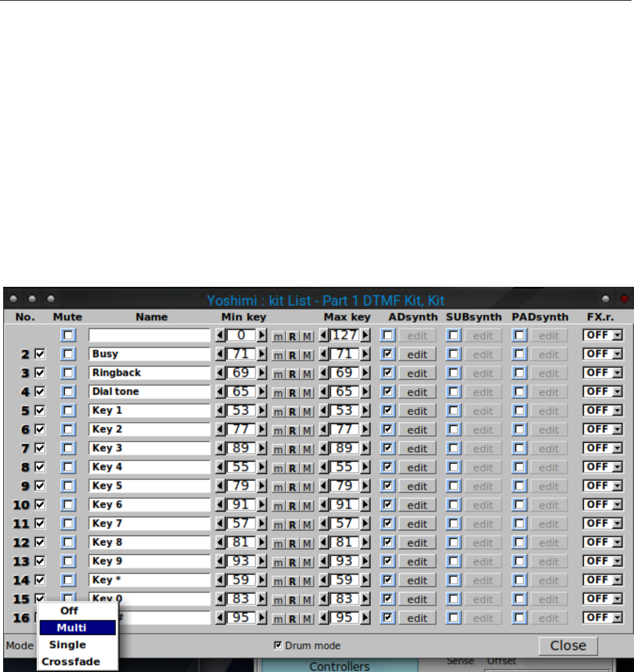Viewport: 634px width, 672px height.
Task: Increase Max key 69 on Ringback row
Action: click(365, 373)
